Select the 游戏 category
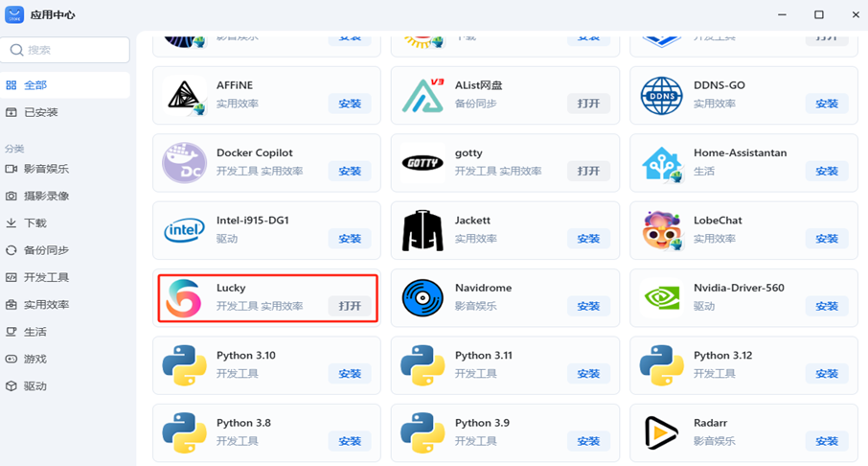This screenshot has height=466, width=868. pyautogui.click(x=65, y=359)
